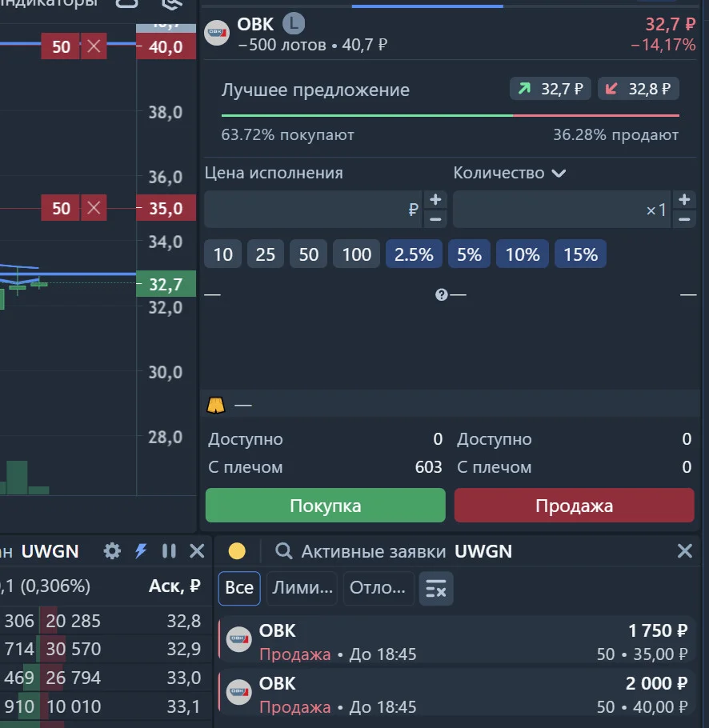This screenshot has height=728, width=709.
Task: Pause the UWGN order book updates
Action: pyautogui.click(x=169, y=551)
